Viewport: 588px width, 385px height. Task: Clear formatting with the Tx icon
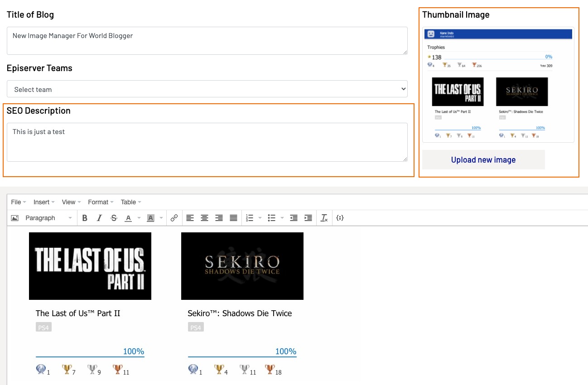click(324, 218)
